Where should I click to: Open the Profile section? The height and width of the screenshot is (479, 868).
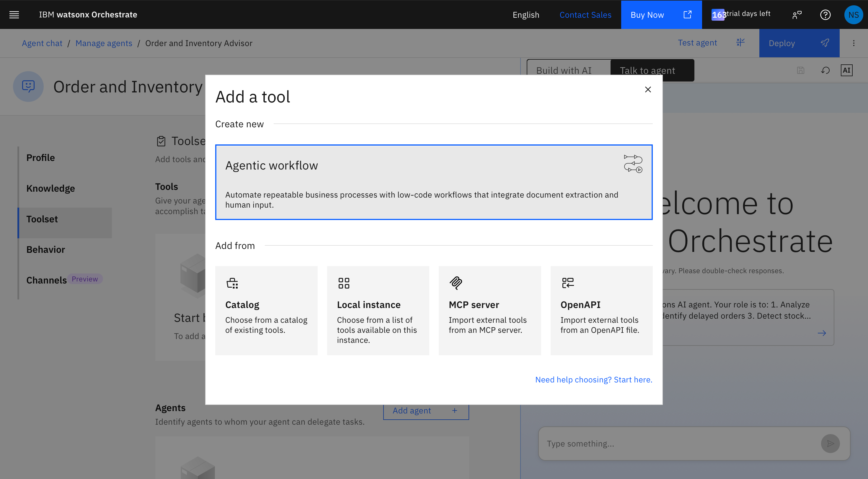coord(65,158)
